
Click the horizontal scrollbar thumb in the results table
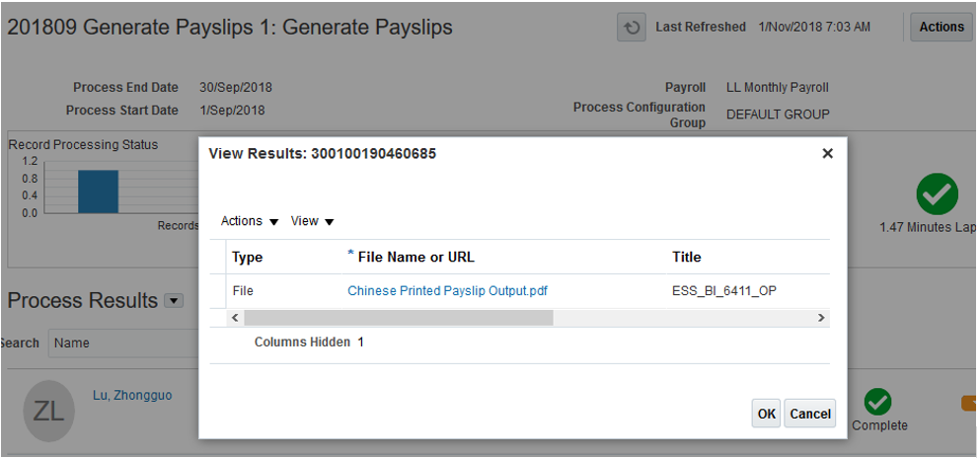[x=399, y=318]
